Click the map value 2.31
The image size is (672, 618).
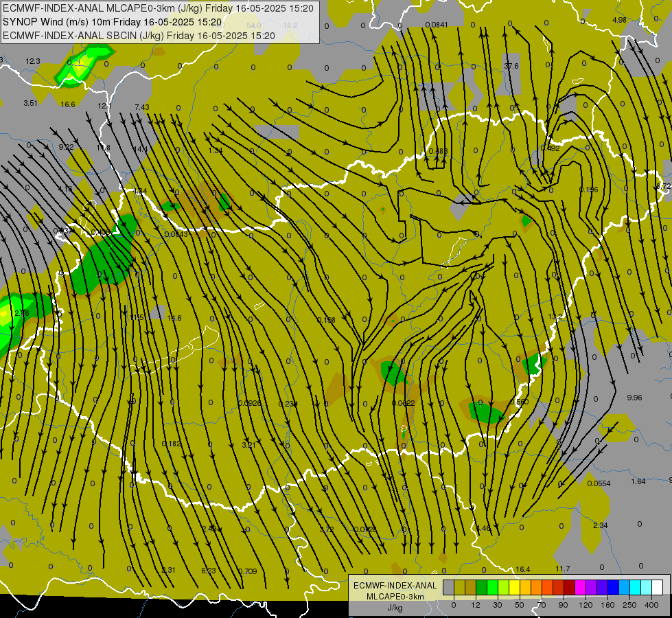(x=168, y=570)
